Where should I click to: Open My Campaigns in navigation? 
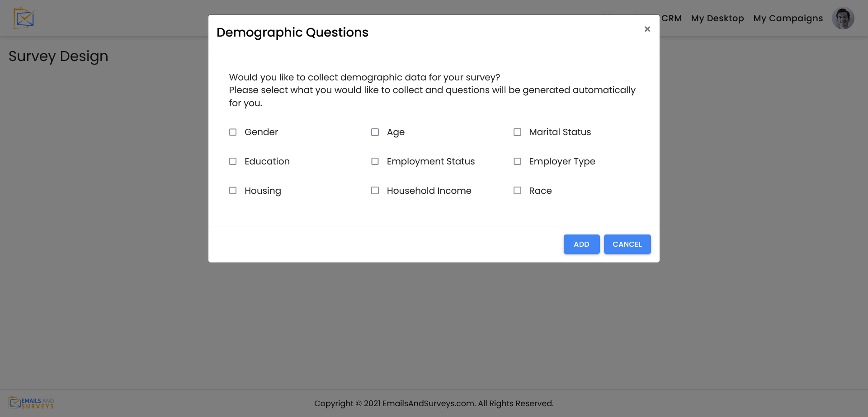pyautogui.click(x=788, y=19)
